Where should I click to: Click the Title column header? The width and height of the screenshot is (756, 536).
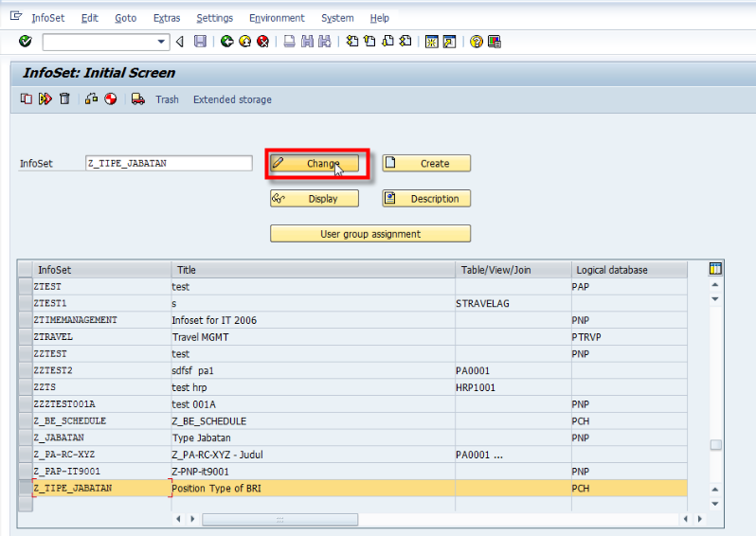pos(314,270)
